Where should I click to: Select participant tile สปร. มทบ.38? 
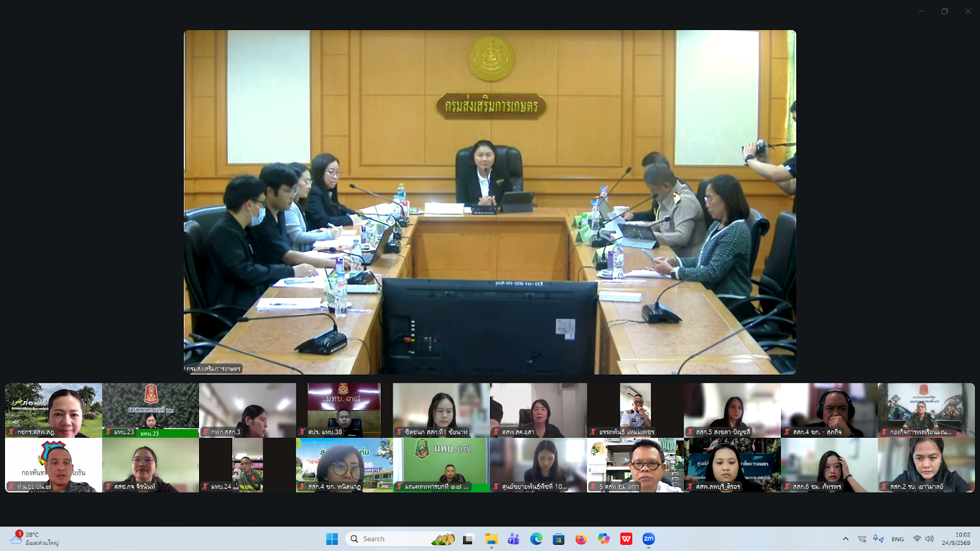click(x=344, y=410)
